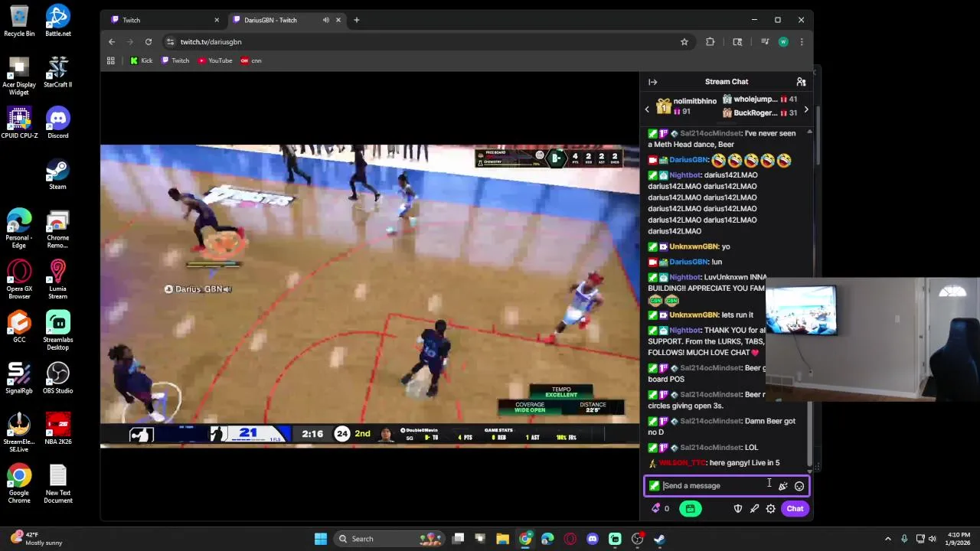Open the weather widget on taskbar
This screenshot has height=551, width=980.
[36, 539]
